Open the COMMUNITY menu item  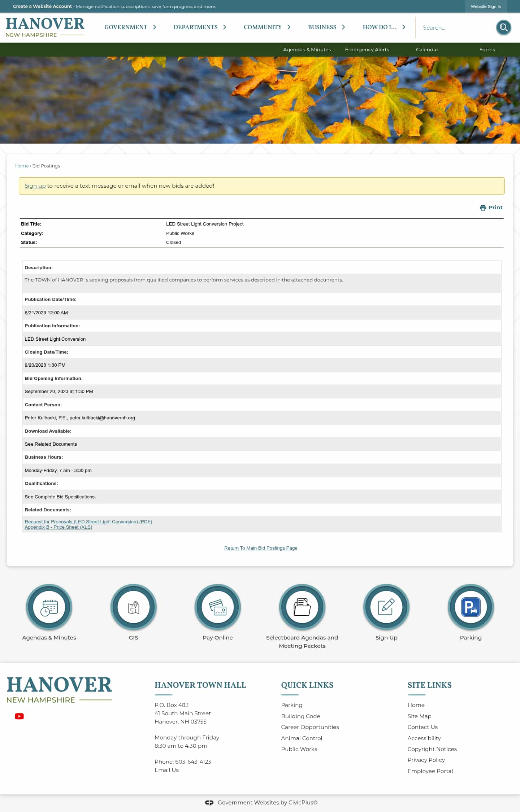263,27
